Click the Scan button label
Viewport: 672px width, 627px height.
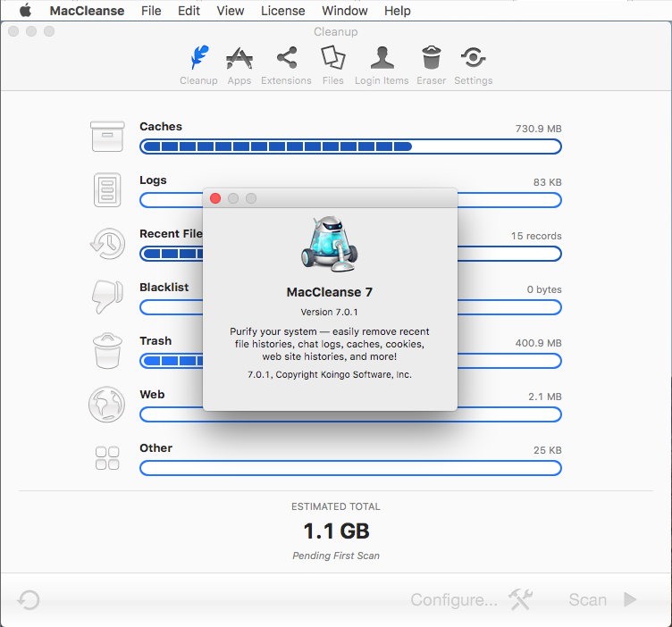point(588,599)
